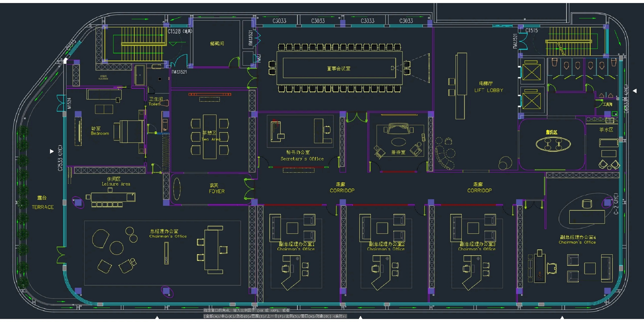The image size is (644, 322).
Task: Click the TERRACE text label
Action: [43, 207]
